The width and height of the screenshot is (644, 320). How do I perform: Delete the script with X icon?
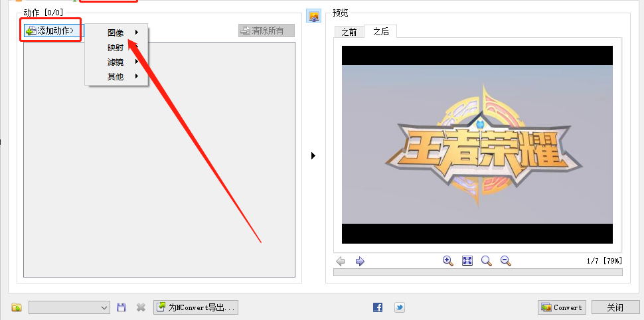click(141, 307)
